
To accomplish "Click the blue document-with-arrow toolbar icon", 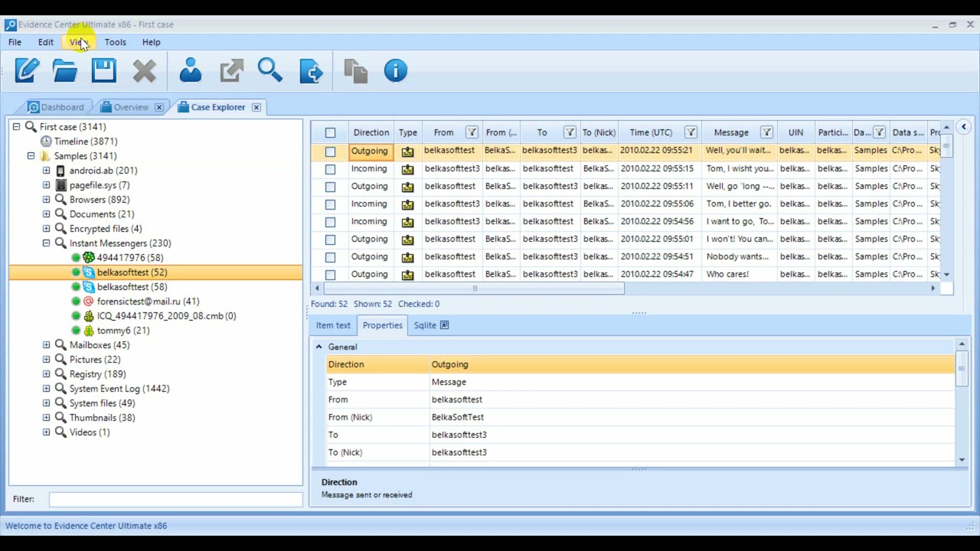I will pos(311,71).
